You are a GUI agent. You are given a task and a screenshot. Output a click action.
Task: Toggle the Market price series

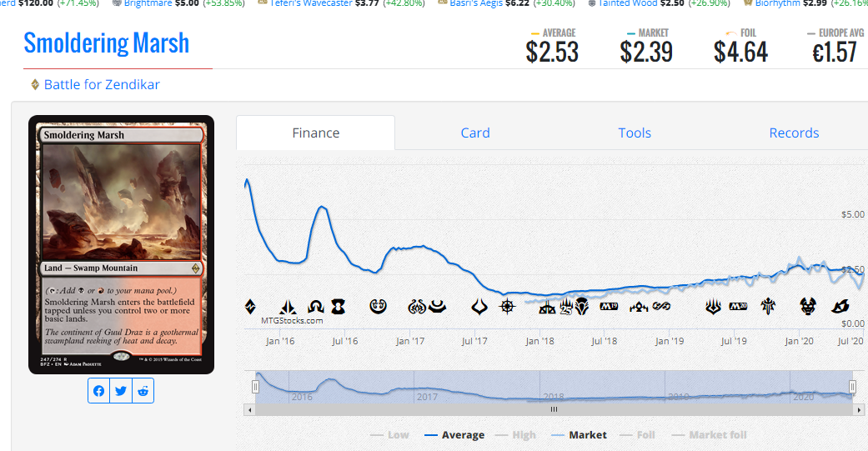coord(579,435)
